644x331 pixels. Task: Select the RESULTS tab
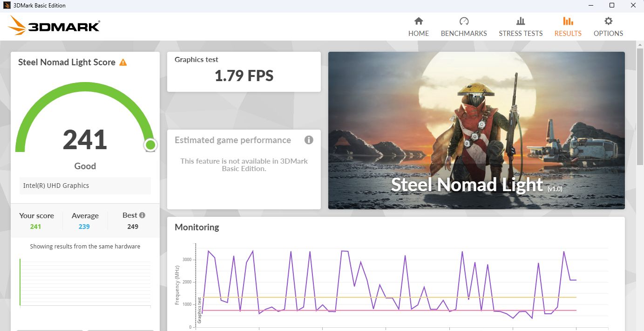coord(568,27)
